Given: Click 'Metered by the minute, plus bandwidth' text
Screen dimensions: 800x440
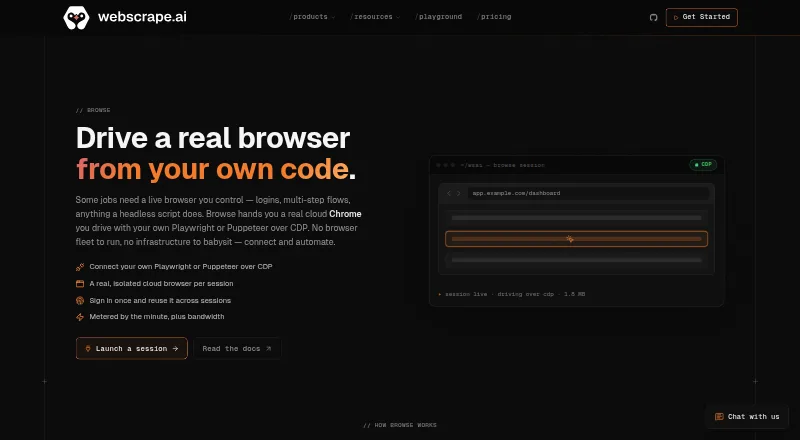Looking at the screenshot, I should (157, 317).
